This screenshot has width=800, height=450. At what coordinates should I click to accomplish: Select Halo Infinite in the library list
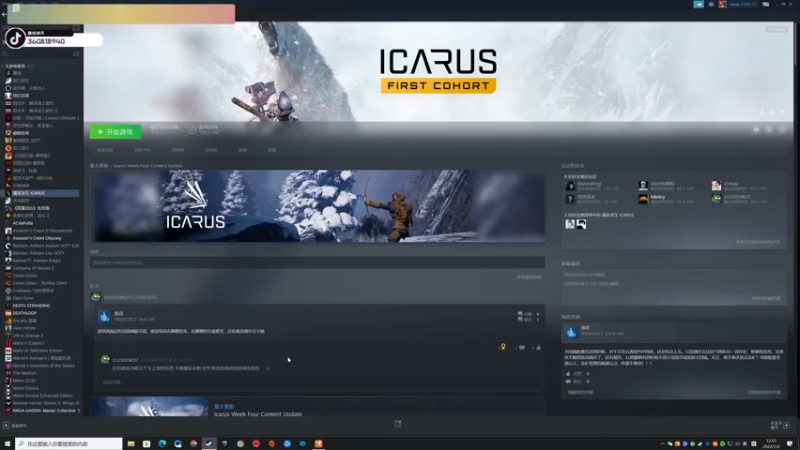point(24,328)
